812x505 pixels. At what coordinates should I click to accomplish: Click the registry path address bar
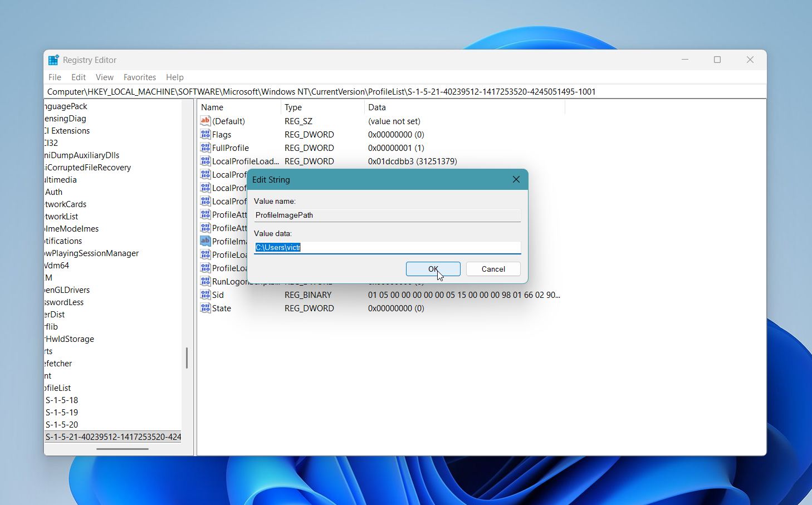click(405, 92)
